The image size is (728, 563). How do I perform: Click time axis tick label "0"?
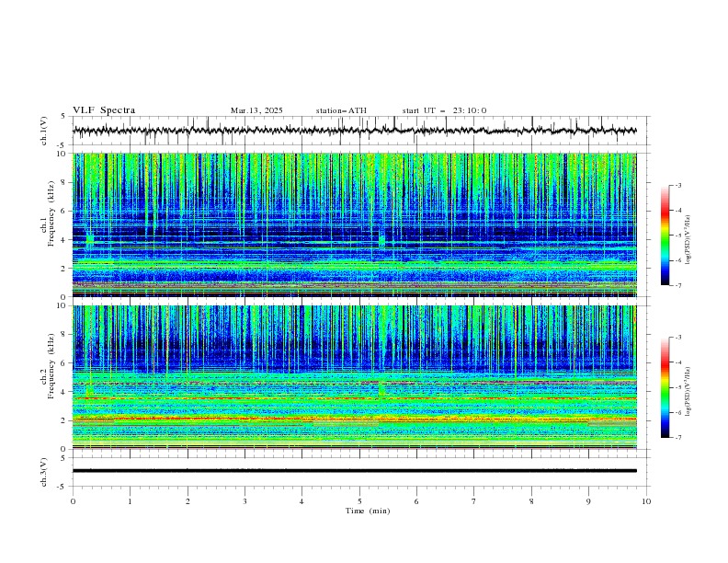coord(73,501)
